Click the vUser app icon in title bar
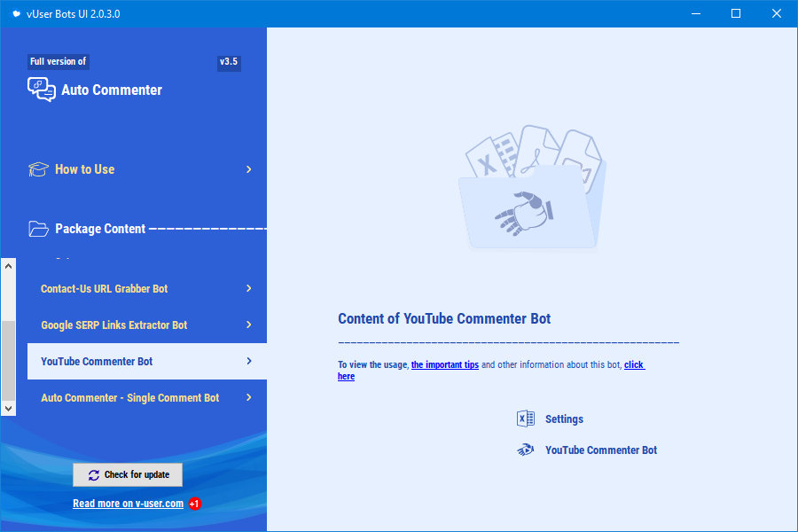 click(16, 14)
